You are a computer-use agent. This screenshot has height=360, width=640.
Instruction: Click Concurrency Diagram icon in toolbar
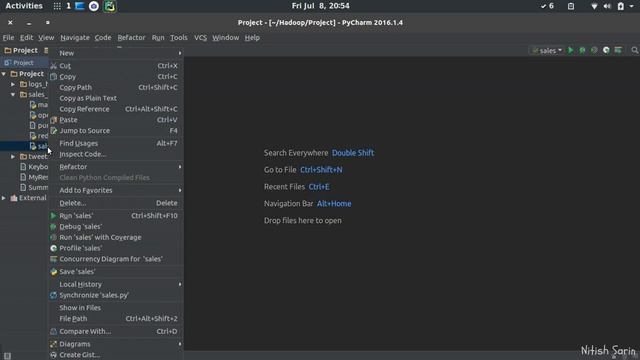[x=618, y=50]
